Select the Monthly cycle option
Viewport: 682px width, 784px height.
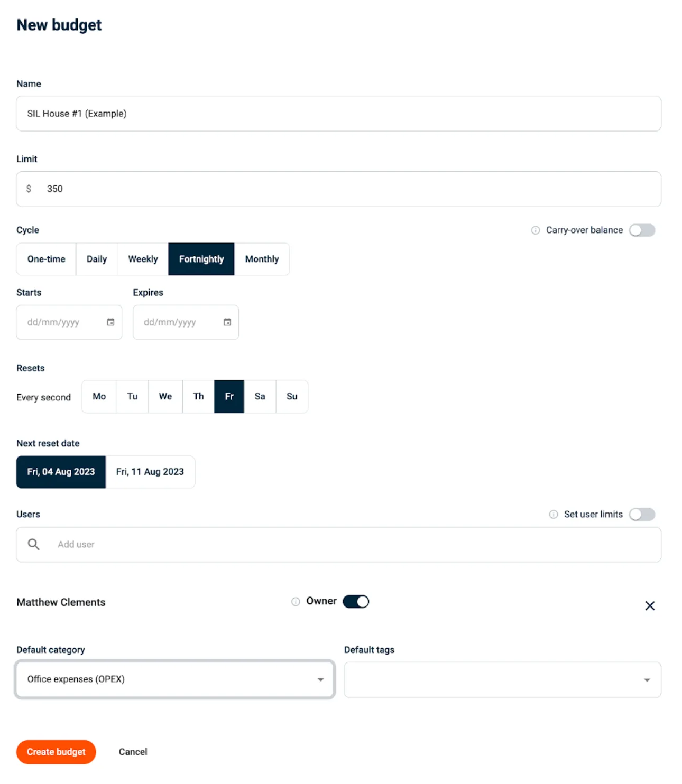(262, 259)
